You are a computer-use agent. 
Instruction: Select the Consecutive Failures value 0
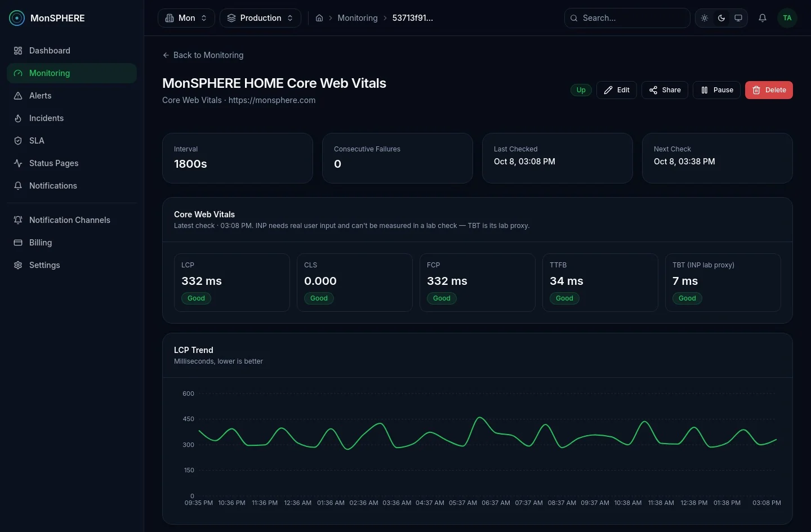(x=338, y=164)
